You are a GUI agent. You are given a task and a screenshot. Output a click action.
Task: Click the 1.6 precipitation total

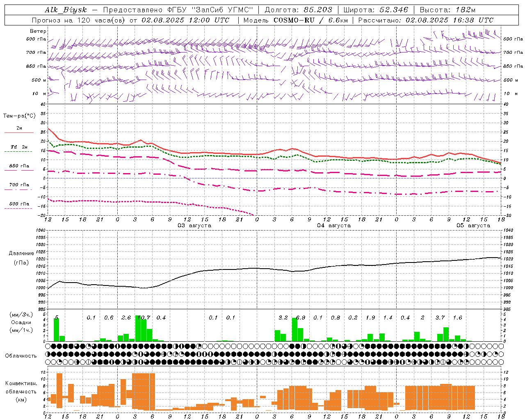pos(457,318)
